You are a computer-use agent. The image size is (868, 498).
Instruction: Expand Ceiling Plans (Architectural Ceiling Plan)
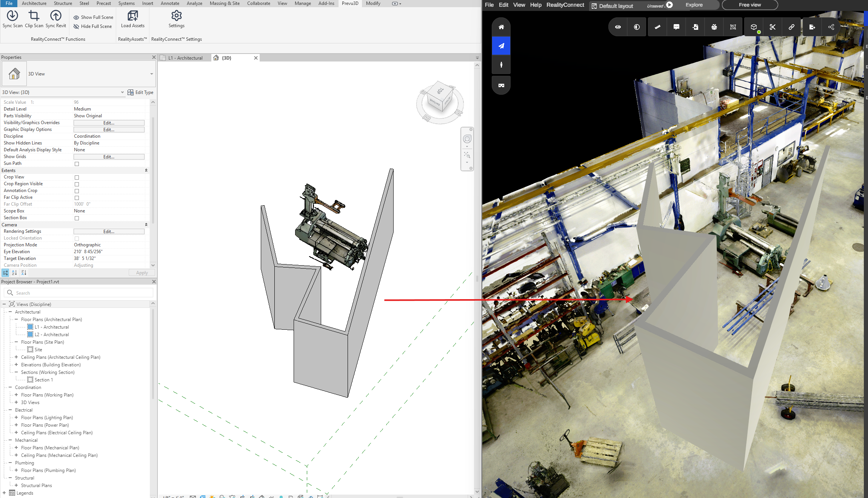[16, 357]
